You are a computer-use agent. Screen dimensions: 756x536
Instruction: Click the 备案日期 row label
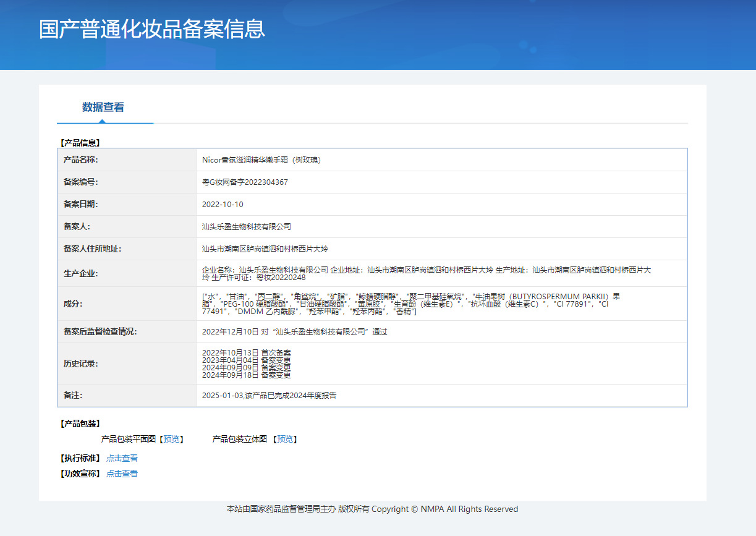pyautogui.click(x=80, y=204)
